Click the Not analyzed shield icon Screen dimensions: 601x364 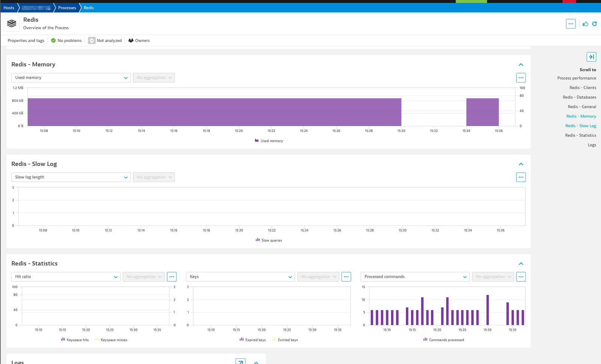point(92,41)
